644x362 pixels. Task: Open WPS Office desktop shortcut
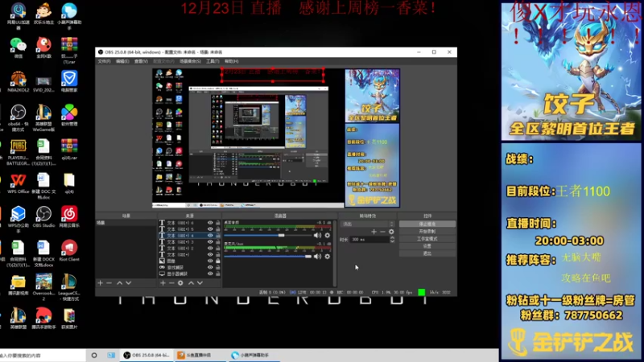click(18, 183)
